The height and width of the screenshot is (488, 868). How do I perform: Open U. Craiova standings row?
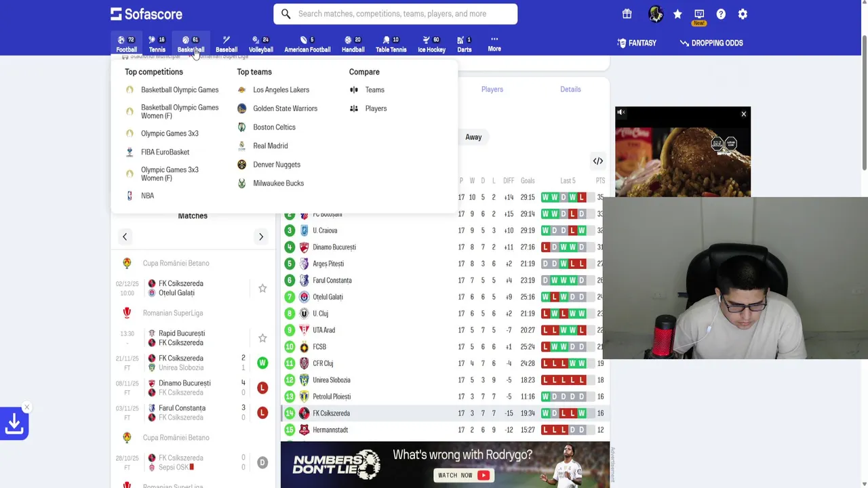(x=445, y=230)
